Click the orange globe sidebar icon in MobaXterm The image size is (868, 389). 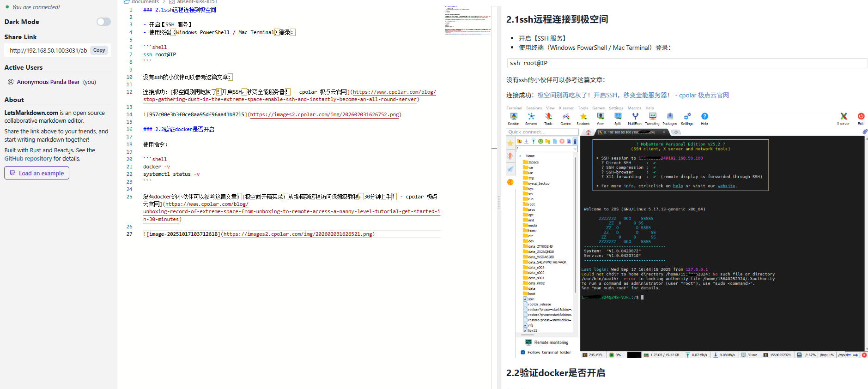coord(510,182)
